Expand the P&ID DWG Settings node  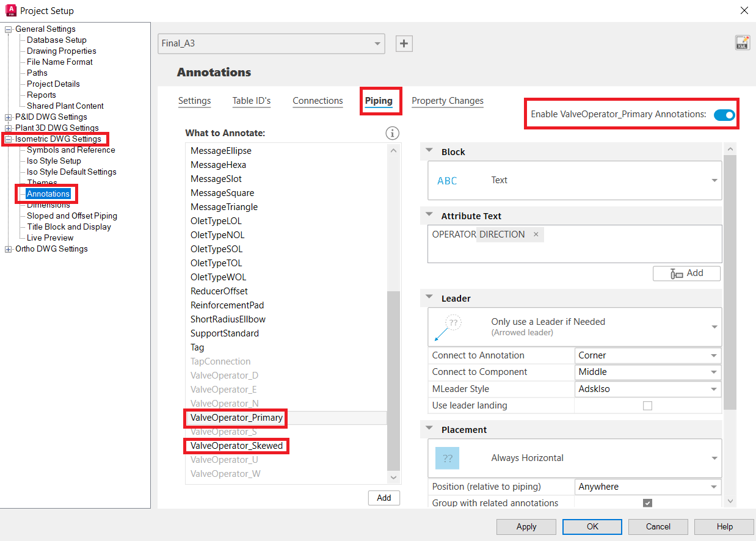[x=9, y=117]
